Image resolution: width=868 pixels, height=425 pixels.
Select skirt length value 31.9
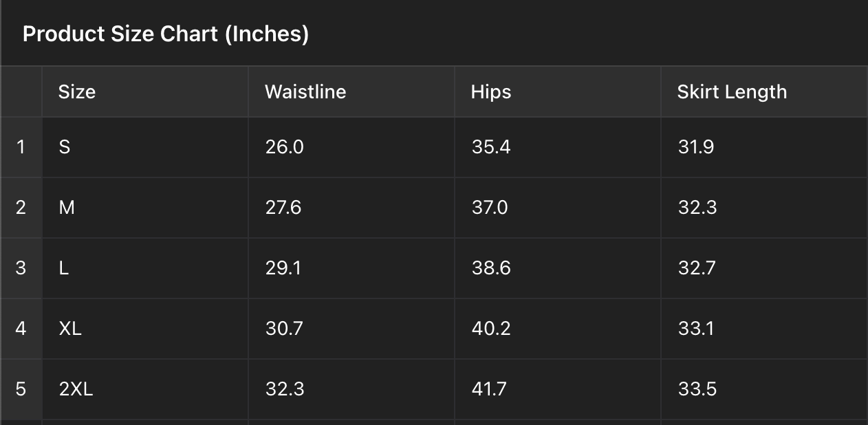[696, 147]
